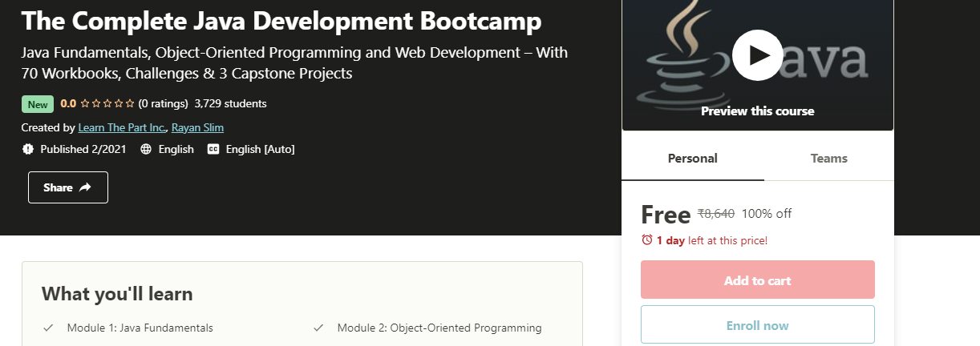
Task: Add the course to cart
Action: [758, 280]
